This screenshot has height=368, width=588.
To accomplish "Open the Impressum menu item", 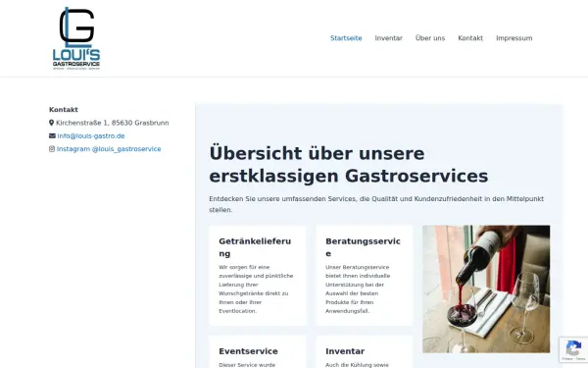I will tap(514, 38).
